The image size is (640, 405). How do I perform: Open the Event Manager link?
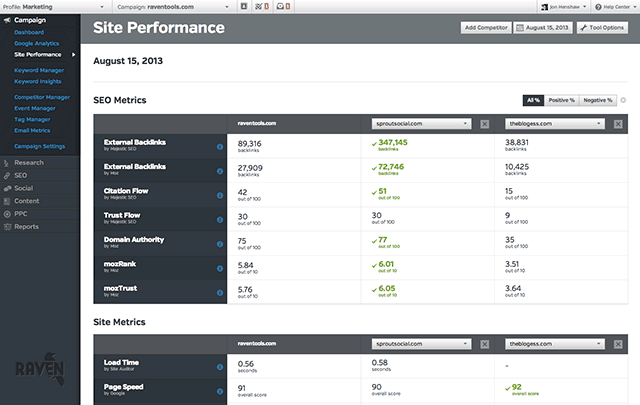pos(35,108)
